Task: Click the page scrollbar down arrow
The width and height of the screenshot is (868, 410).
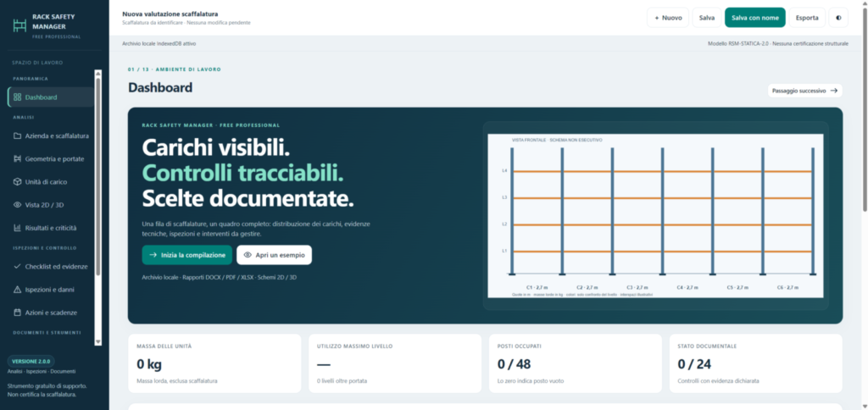Action: [865, 407]
